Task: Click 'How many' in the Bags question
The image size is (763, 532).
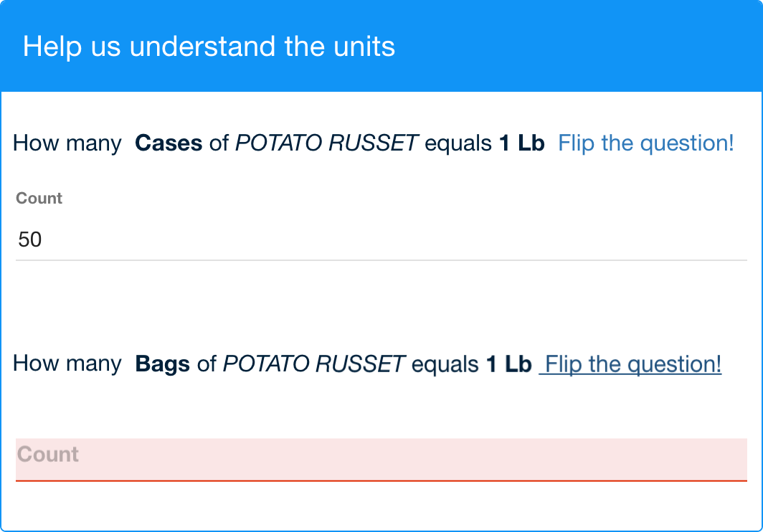Action: (67, 364)
